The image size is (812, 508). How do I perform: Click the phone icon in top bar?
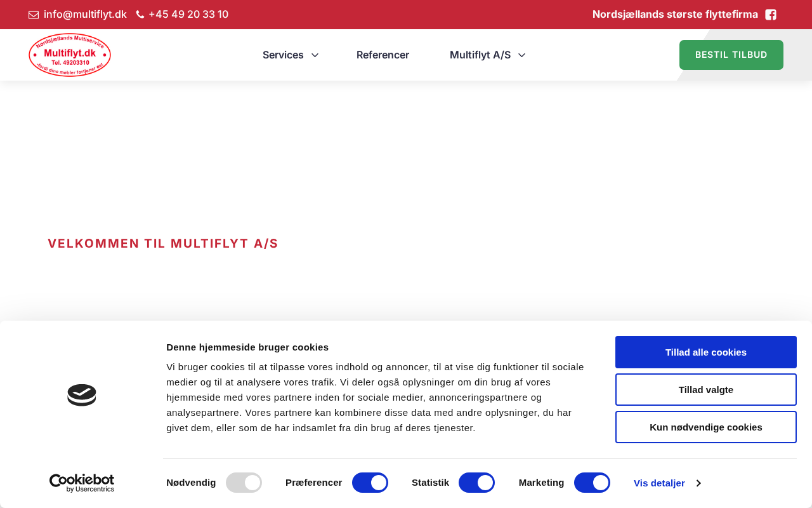140,15
